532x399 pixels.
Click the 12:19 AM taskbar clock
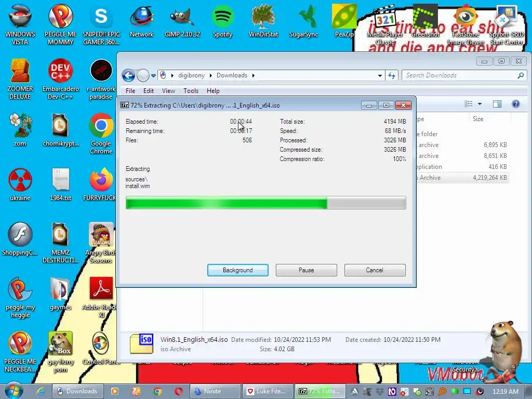coord(505,391)
